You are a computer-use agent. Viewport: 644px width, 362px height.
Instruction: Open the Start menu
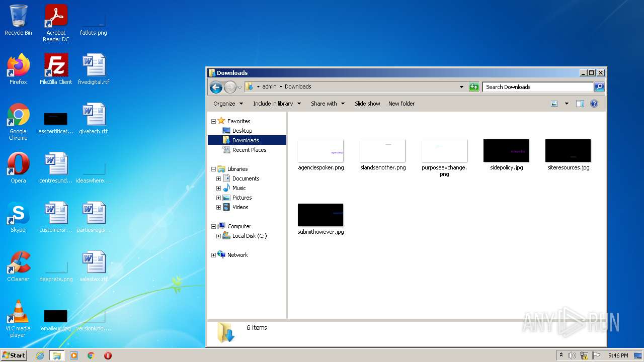click(14, 355)
